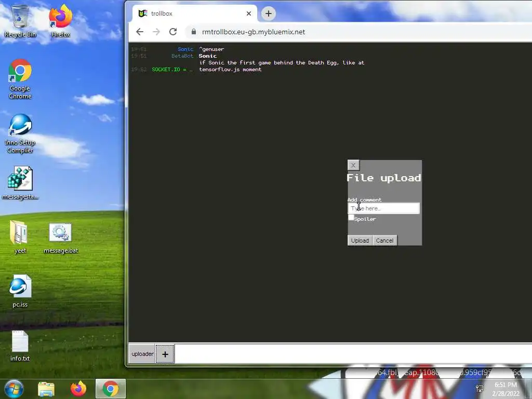The image size is (532, 399).
Task: Click the Upload button
Action: point(360,241)
